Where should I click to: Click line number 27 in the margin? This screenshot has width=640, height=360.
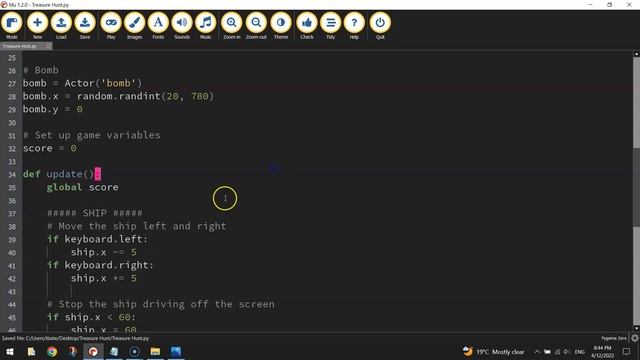tap(12, 84)
